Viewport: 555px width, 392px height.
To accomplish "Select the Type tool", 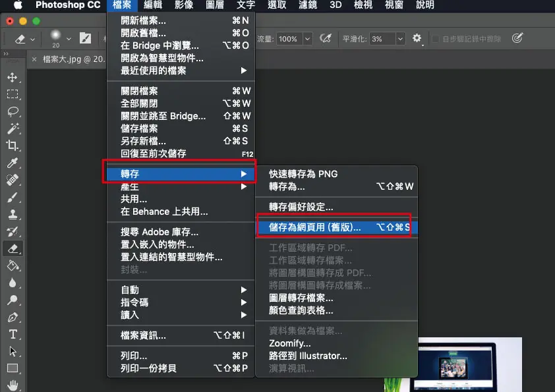I will coord(13,334).
